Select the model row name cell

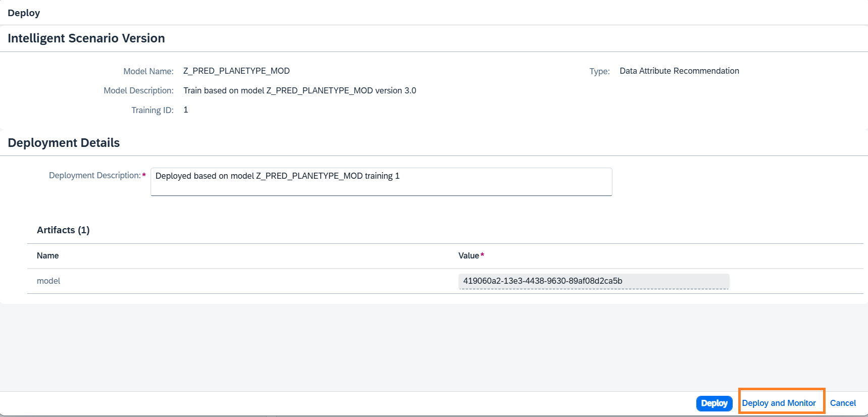48,281
